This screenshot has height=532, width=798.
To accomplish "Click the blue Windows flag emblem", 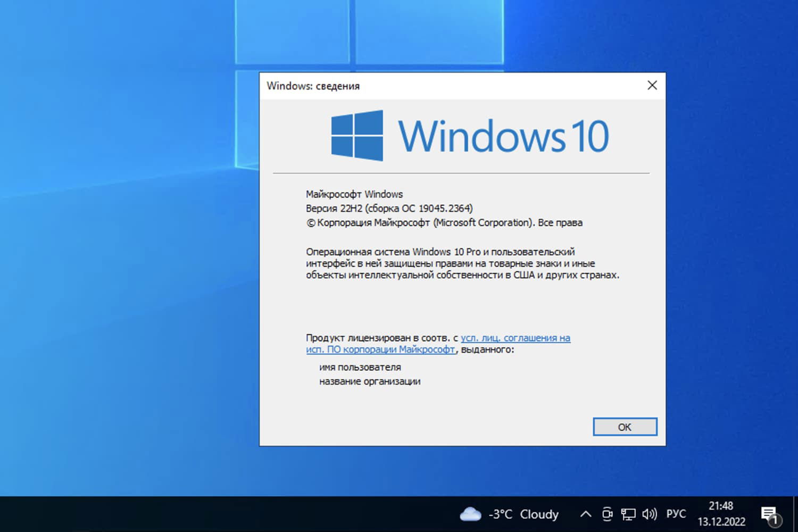I will [x=355, y=136].
